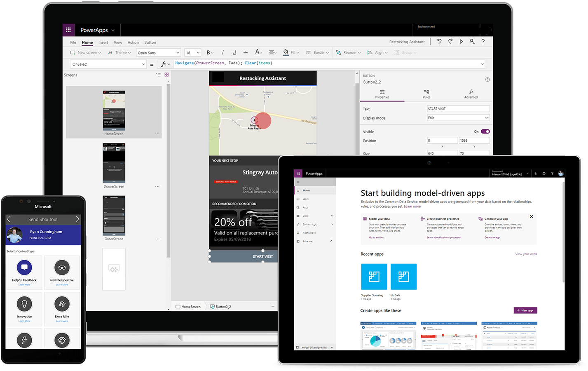Open the View your apps link
The width and height of the screenshot is (588, 371).
526,254
